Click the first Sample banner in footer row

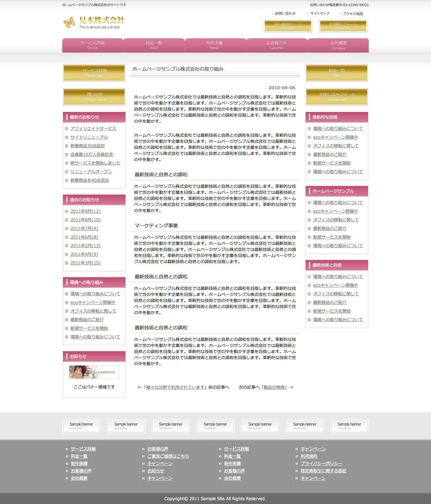81,426
